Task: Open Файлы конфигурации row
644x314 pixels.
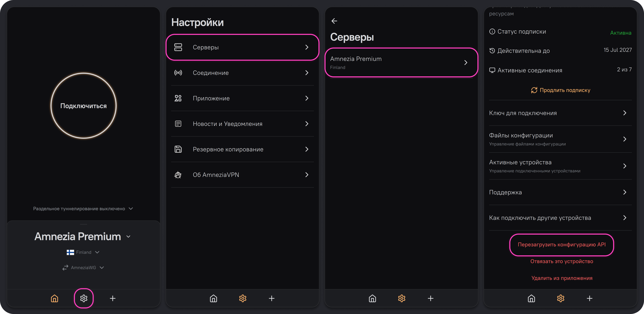Action: point(560,139)
